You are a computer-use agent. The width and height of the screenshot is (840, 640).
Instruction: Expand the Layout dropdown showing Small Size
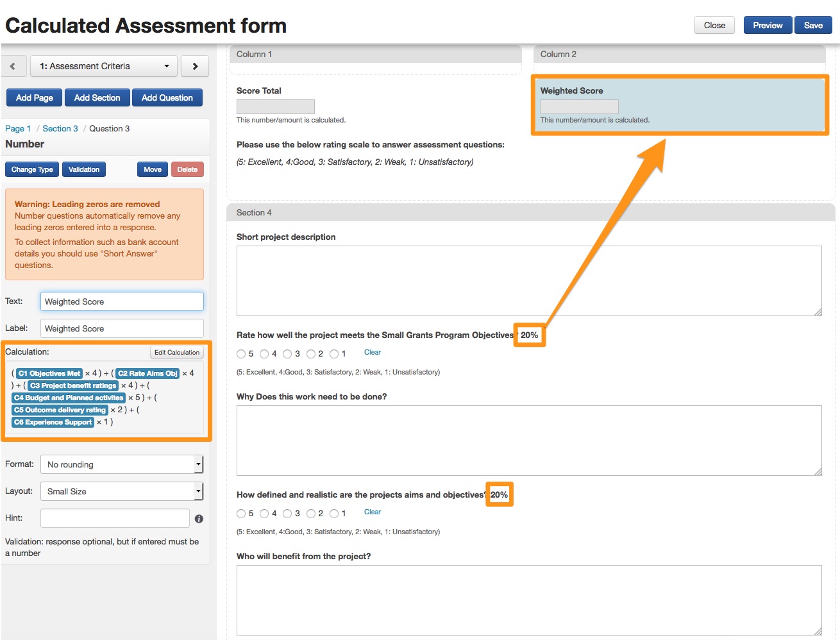[121, 491]
